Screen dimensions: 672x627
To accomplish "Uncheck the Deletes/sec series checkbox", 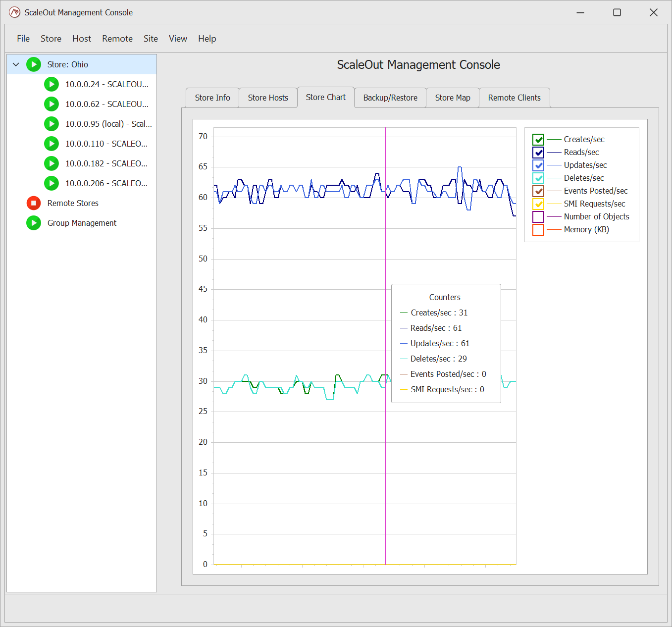I will coord(538,178).
